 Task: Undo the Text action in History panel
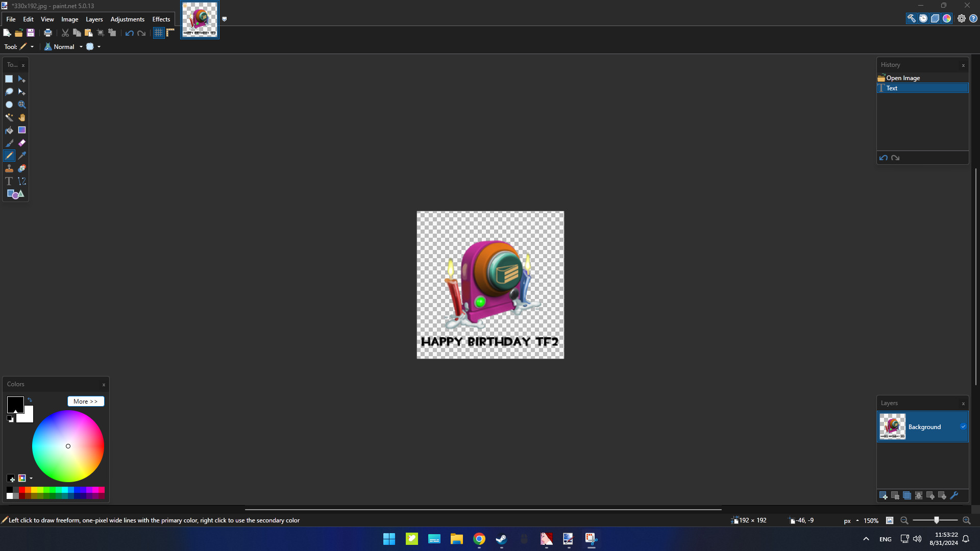coord(884,158)
